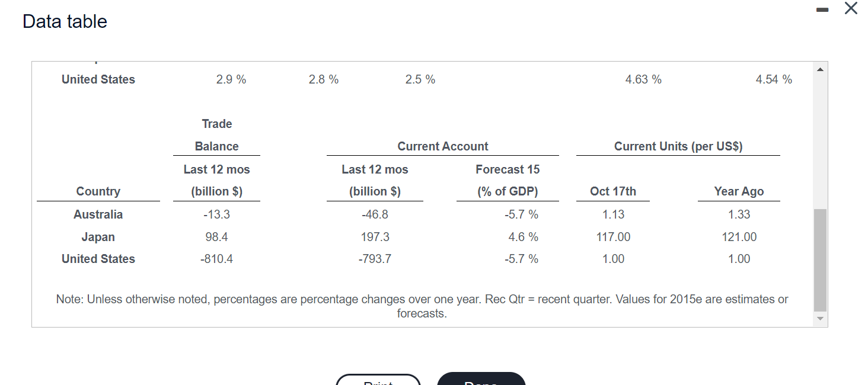868x385 pixels.
Task: Click the Oct 17th column header
Action: pyautogui.click(x=613, y=191)
